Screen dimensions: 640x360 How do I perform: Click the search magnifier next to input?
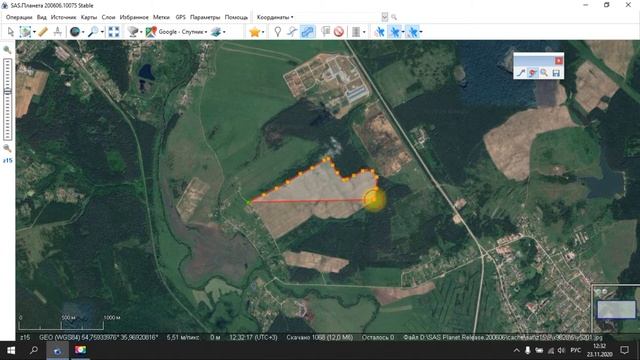pos(394,17)
